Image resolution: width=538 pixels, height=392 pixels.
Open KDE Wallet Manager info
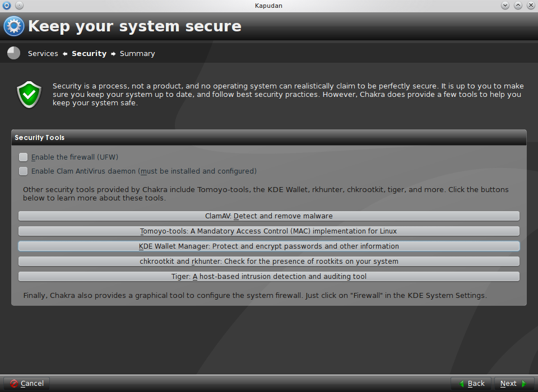(x=269, y=246)
